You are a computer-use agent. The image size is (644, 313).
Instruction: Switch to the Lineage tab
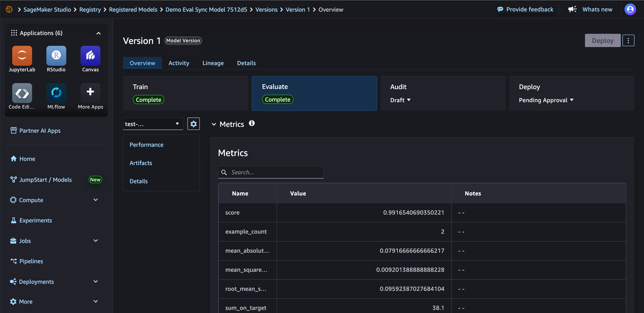coord(213,63)
